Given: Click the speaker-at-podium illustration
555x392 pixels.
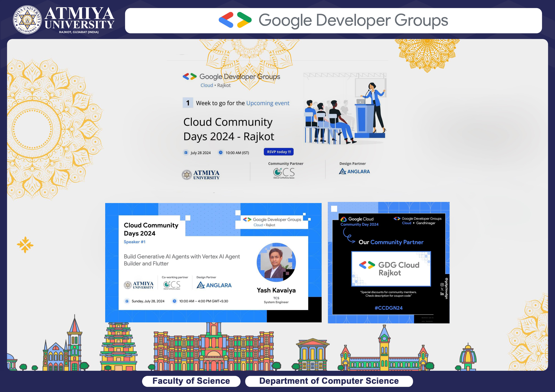Looking at the screenshot, I should click(x=345, y=109).
